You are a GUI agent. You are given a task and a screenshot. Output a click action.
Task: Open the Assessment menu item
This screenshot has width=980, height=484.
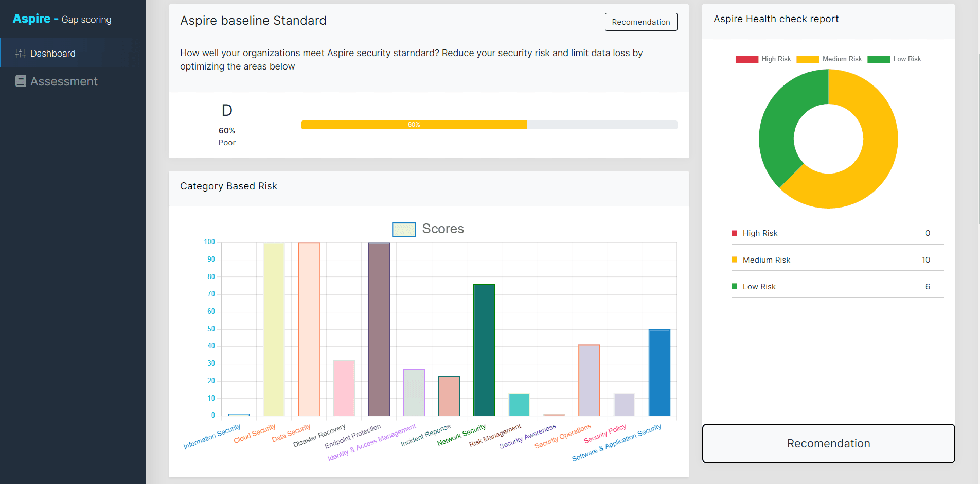click(x=64, y=81)
